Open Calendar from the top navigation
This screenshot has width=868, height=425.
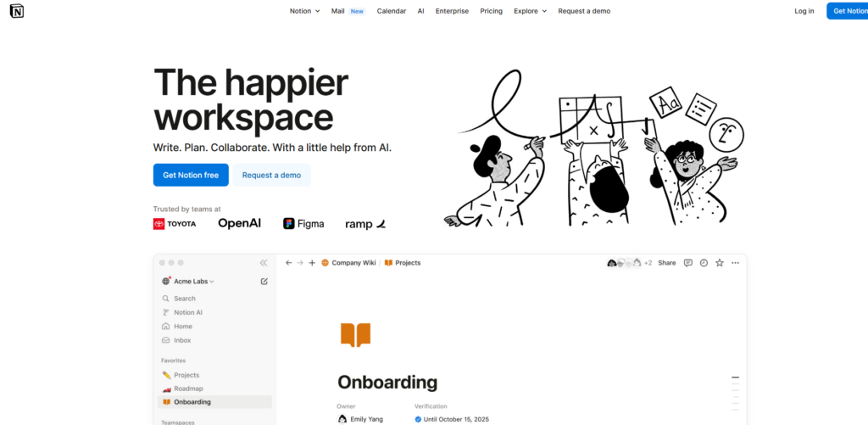tap(391, 11)
